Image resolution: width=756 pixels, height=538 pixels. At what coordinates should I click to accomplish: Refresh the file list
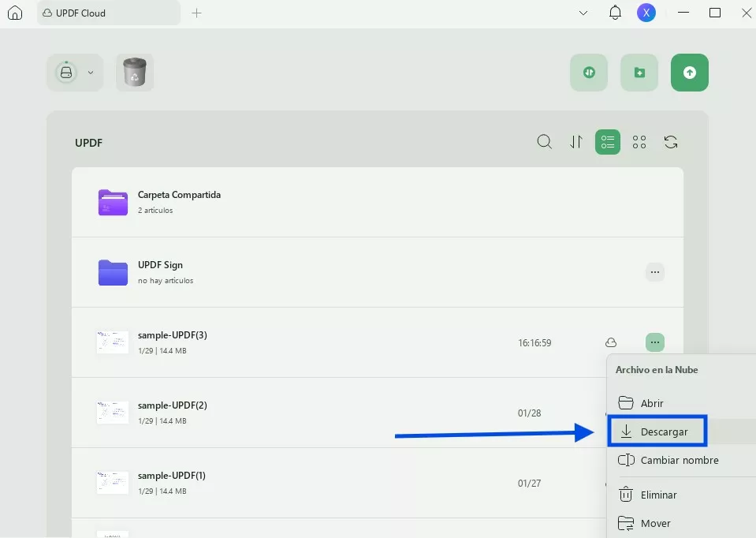(671, 142)
